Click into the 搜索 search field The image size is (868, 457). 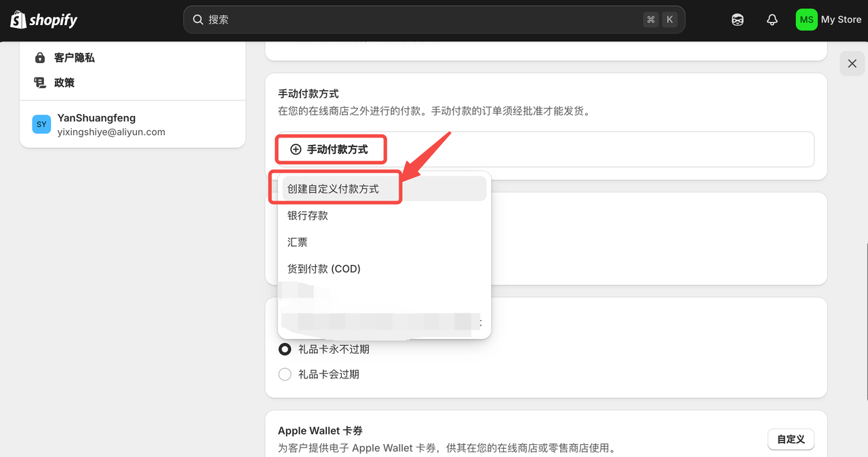420,20
